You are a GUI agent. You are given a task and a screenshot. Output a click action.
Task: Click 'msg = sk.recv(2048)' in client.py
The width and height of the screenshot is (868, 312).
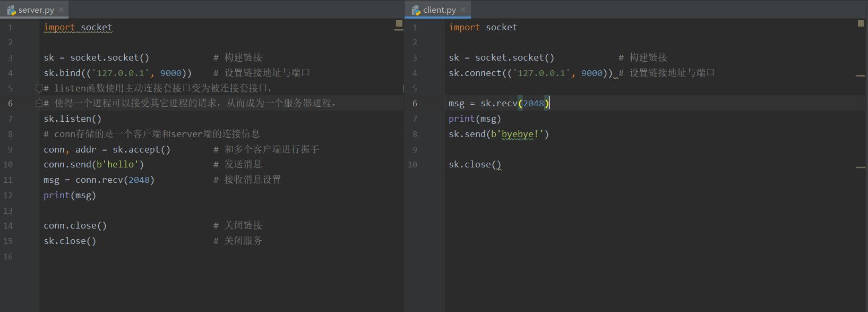pyautogui.click(x=499, y=103)
